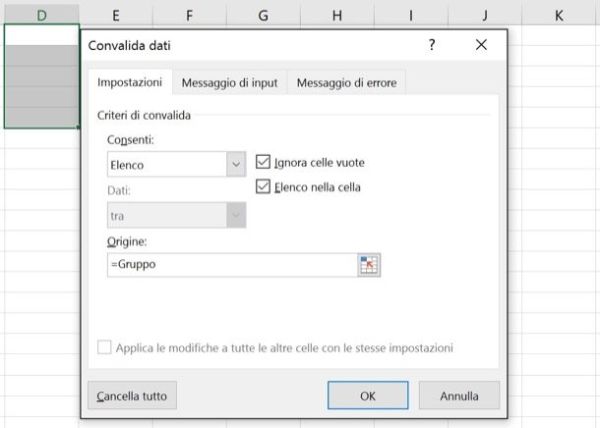This screenshot has width=600, height=428.
Task: Click the Annulla button
Action: pyautogui.click(x=459, y=396)
